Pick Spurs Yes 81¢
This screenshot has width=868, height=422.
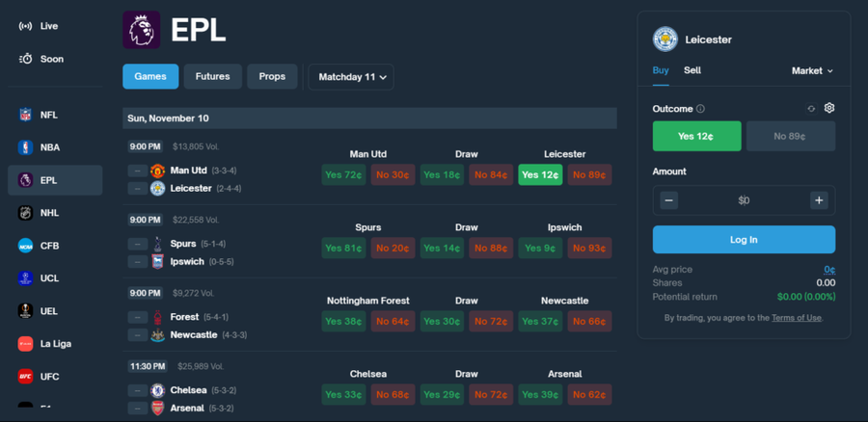click(x=343, y=248)
